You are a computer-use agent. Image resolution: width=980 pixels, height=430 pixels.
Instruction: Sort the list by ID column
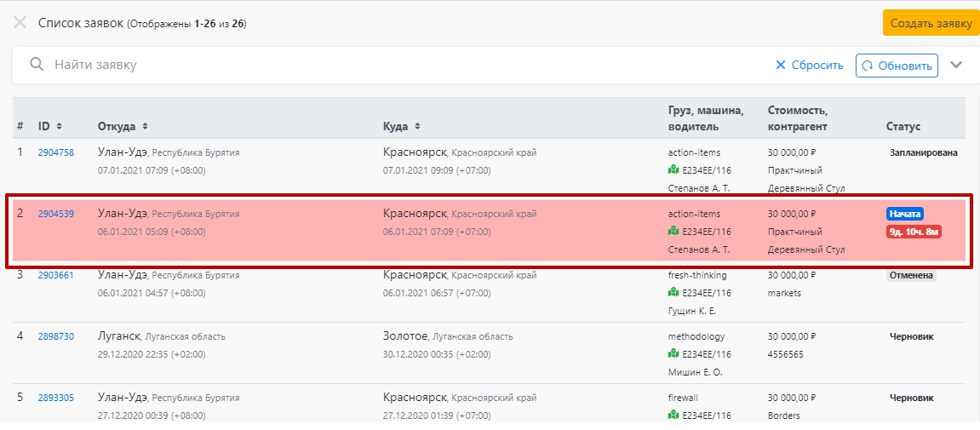click(50, 126)
